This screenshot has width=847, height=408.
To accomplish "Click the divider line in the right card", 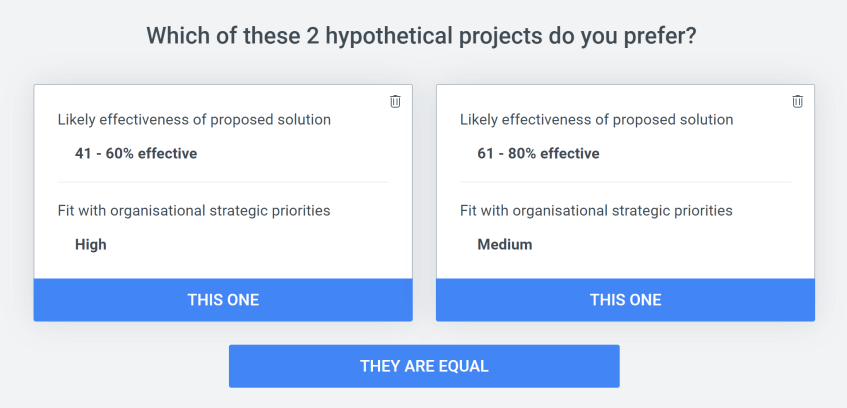I will (x=626, y=182).
